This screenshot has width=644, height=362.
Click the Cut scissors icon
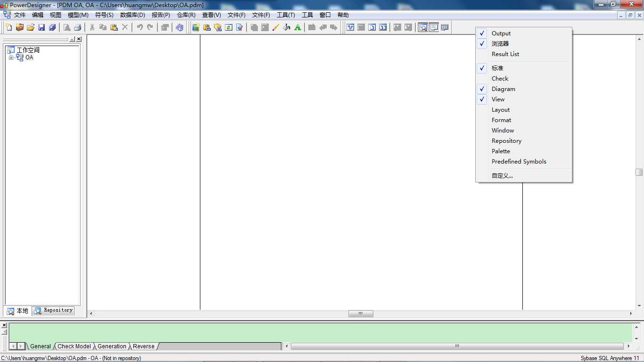pyautogui.click(x=92, y=27)
